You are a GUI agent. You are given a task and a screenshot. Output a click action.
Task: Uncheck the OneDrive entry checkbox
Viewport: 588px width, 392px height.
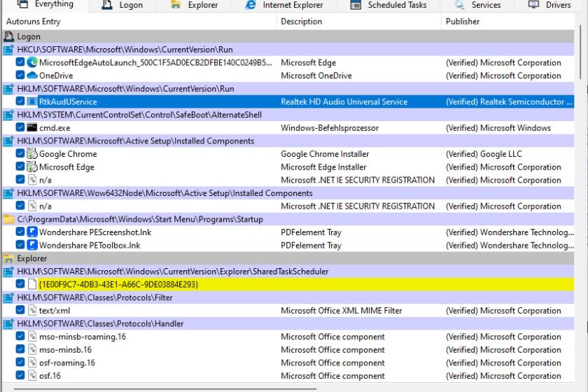(20, 76)
